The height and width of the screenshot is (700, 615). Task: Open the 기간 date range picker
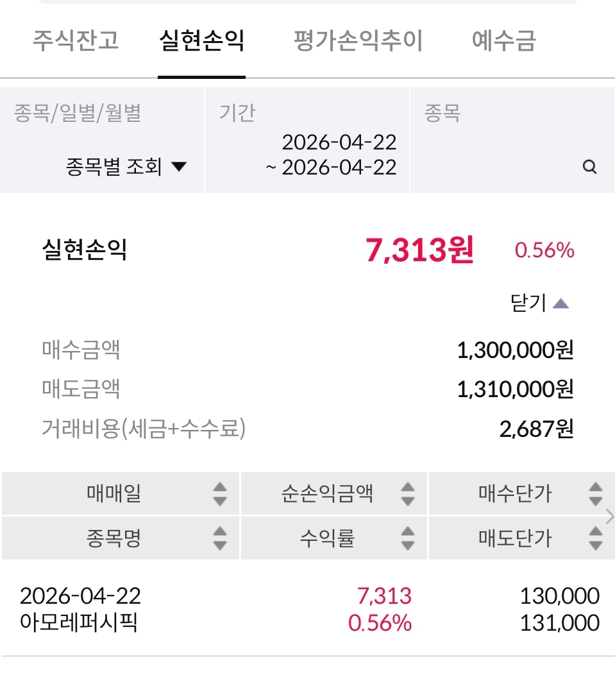[x=332, y=154]
